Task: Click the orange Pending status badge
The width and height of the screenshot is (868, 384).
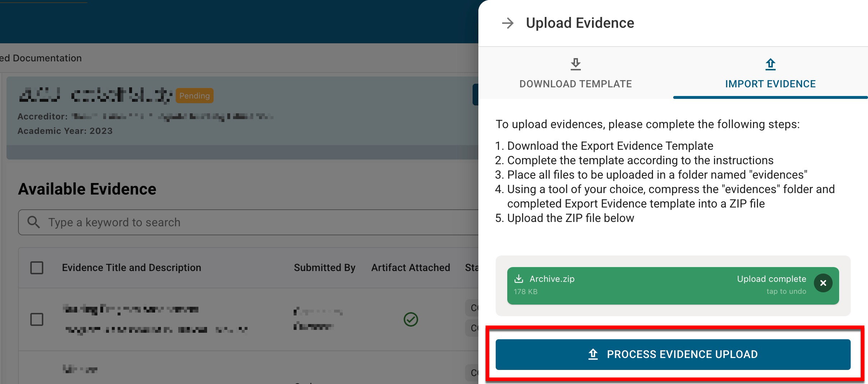Action: tap(194, 96)
